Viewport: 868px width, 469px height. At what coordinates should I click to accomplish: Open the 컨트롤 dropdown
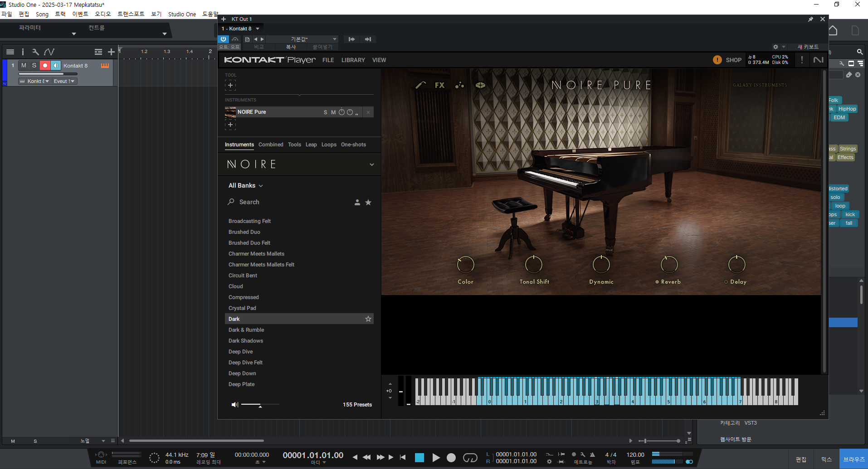pos(165,34)
